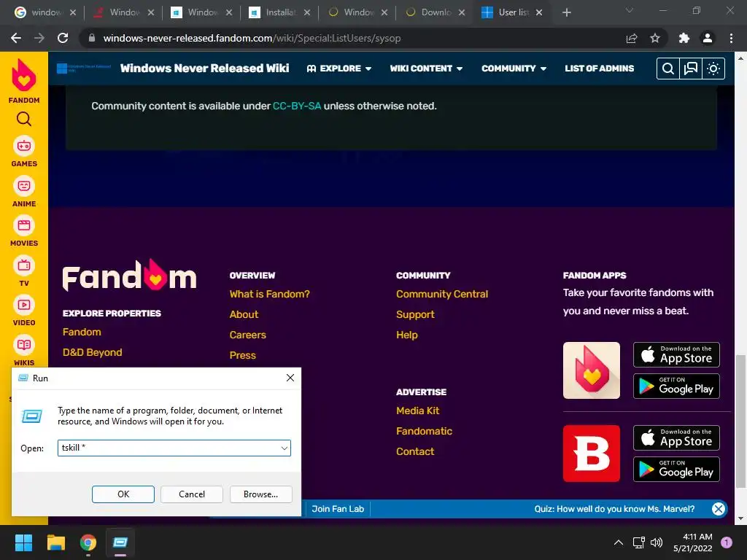Open the clock and date flyout
This screenshot has height=560, width=747.
693,542
